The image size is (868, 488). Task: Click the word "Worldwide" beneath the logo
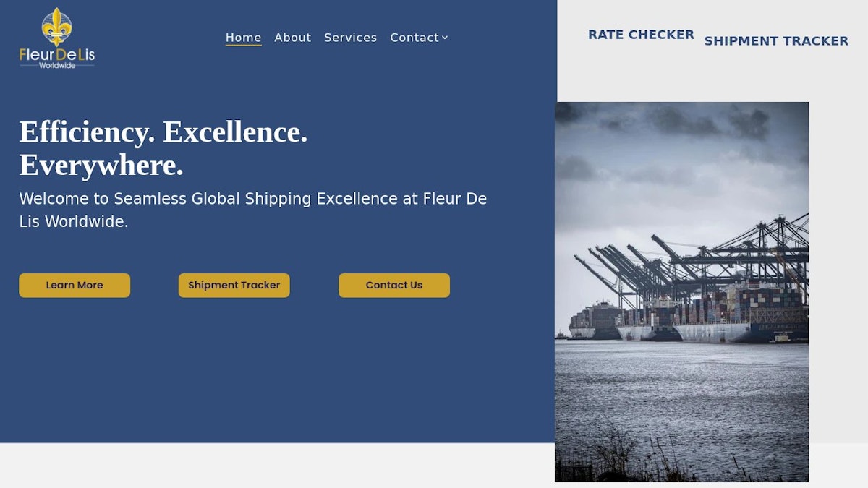[x=56, y=65]
